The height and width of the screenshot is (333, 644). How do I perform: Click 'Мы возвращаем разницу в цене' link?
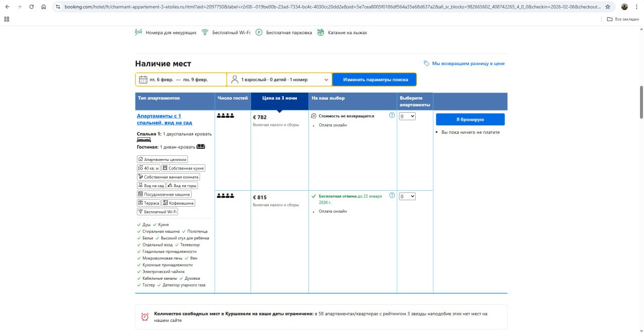[x=468, y=63]
